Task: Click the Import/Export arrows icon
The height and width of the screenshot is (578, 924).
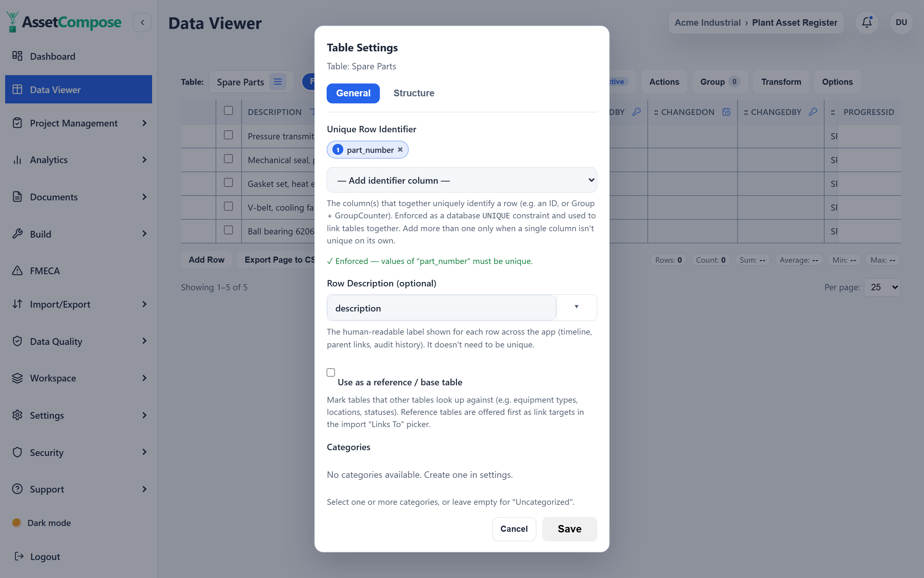Action: pos(17,304)
